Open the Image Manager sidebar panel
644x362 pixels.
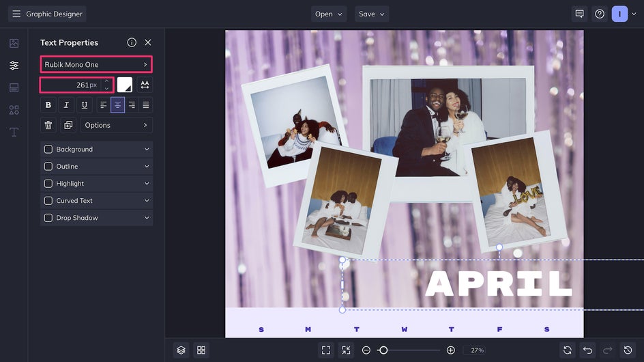coord(14,43)
